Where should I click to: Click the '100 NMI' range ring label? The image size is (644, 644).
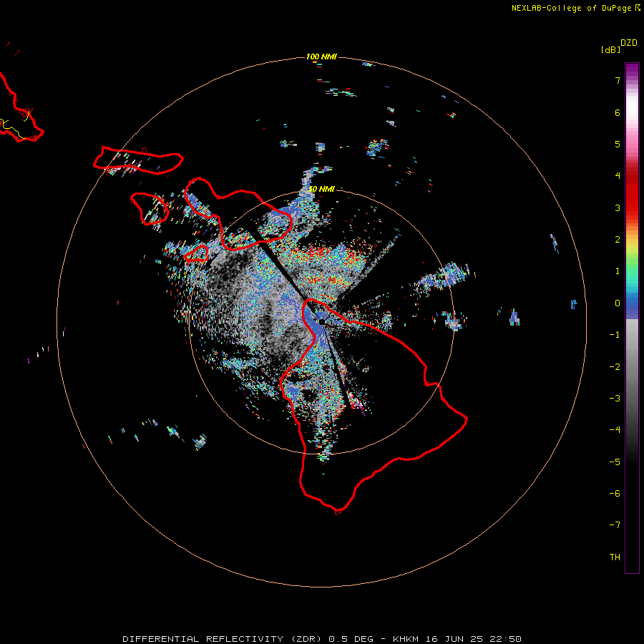click(321, 57)
